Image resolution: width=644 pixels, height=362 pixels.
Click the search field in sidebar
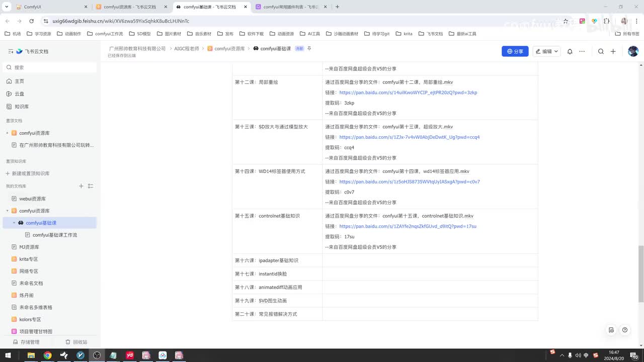click(50, 67)
